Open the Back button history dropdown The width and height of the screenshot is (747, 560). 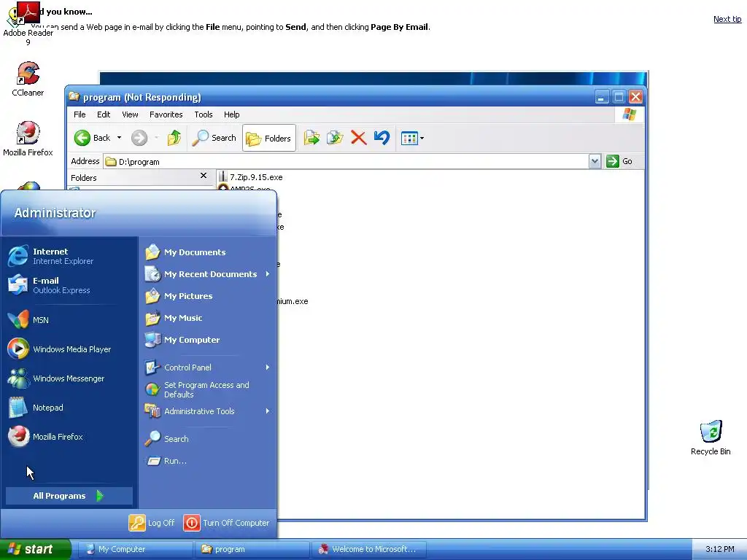119,138
